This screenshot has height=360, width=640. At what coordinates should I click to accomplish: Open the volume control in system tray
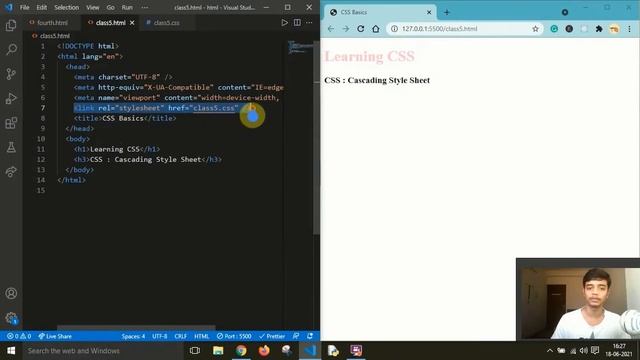pos(584,351)
